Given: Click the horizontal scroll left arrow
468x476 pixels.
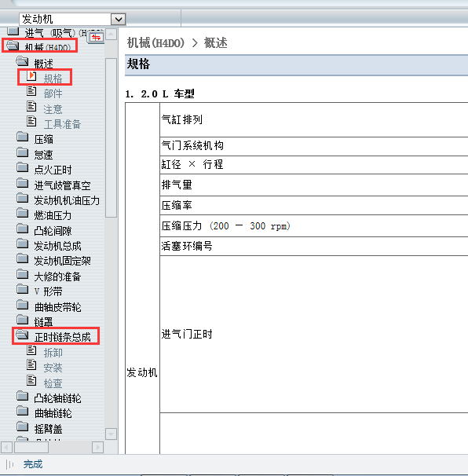Looking at the screenshot, I should 7,447.
